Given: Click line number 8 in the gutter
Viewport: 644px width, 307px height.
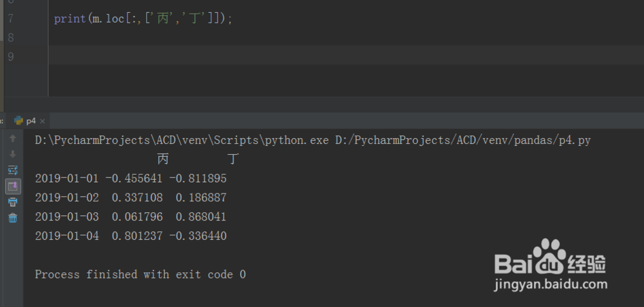Looking at the screenshot, I should (x=10, y=37).
